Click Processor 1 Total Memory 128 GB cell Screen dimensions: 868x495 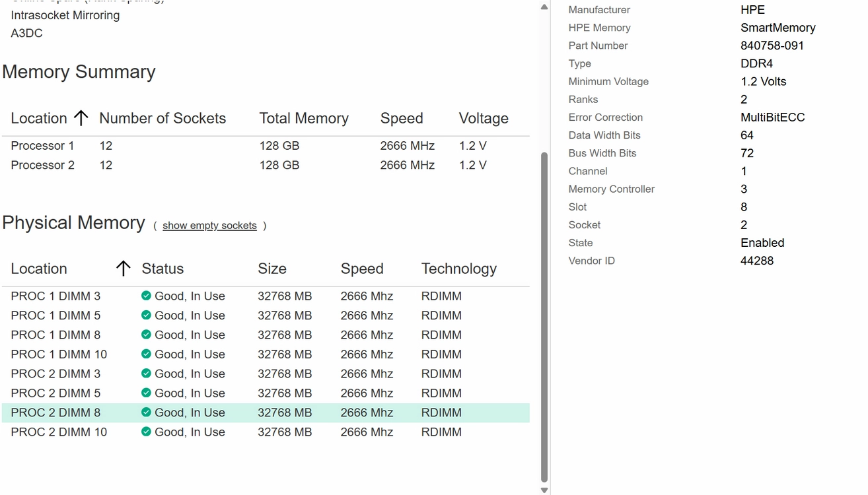click(x=279, y=145)
